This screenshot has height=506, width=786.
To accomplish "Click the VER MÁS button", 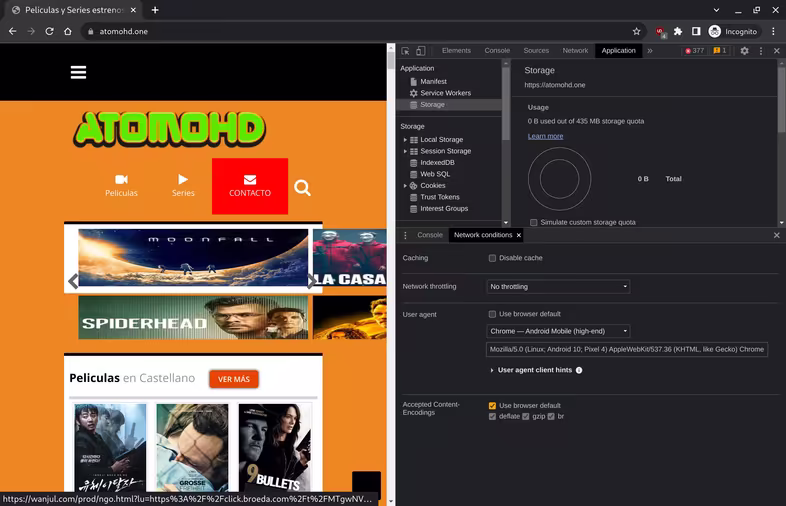I will pos(234,379).
